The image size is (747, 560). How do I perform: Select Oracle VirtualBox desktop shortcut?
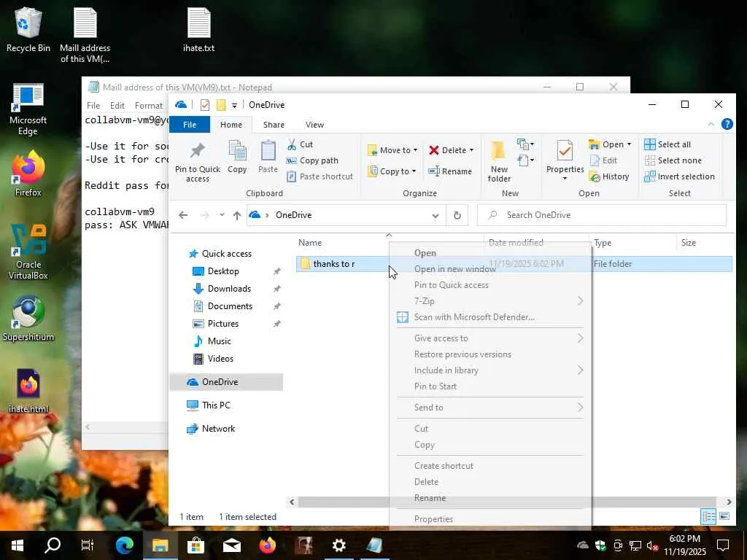click(x=28, y=252)
